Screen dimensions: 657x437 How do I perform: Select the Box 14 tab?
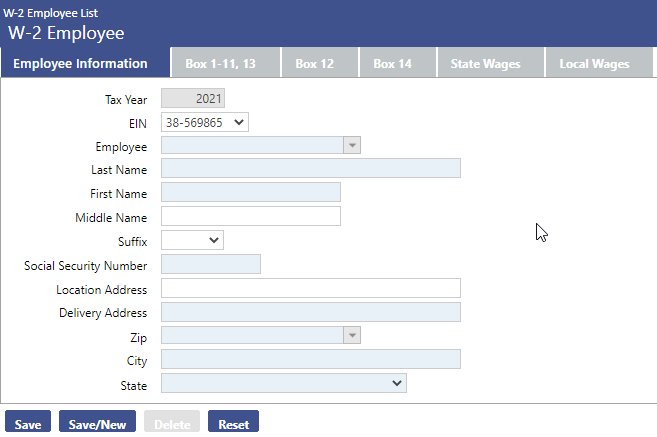click(x=392, y=64)
